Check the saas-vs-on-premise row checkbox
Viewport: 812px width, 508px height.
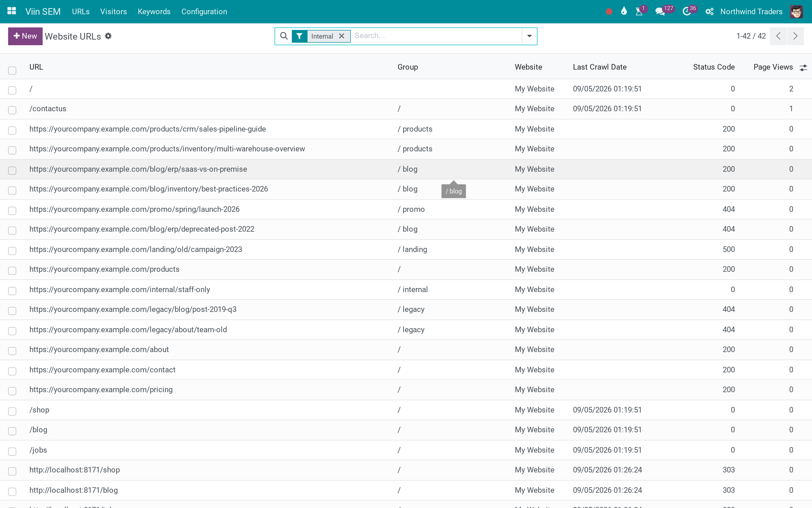coord(12,170)
